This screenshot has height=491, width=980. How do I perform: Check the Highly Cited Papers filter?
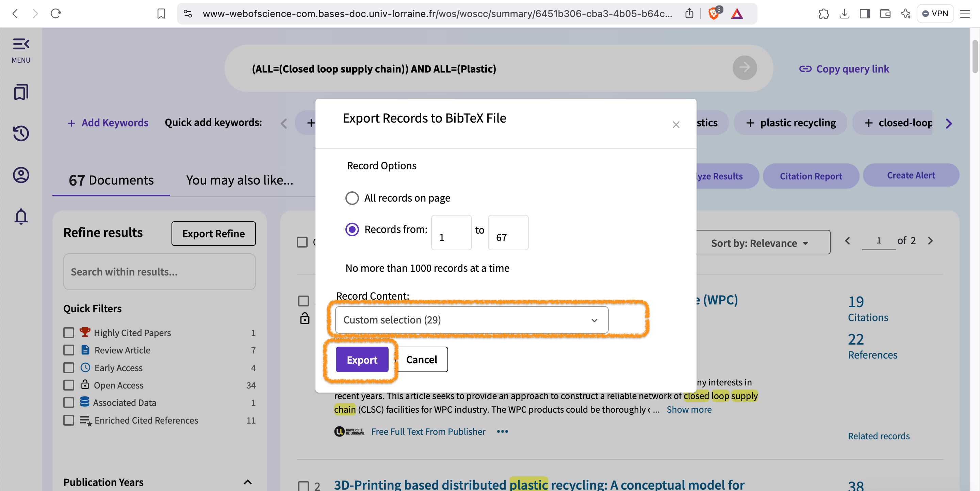pos(69,333)
